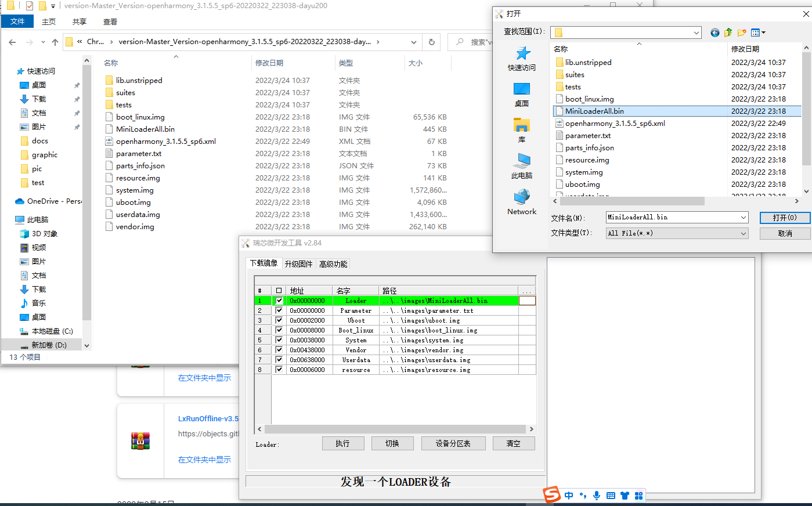Click horizontal scrollbar in RKDevTool table

click(395, 429)
